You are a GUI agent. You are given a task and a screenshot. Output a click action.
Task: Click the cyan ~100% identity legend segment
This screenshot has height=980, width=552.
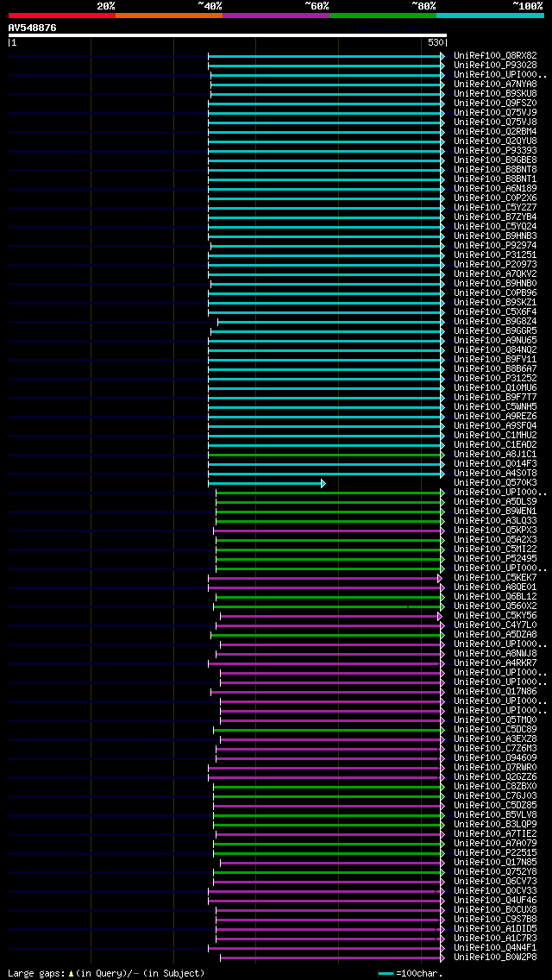(x=490, y=15)
